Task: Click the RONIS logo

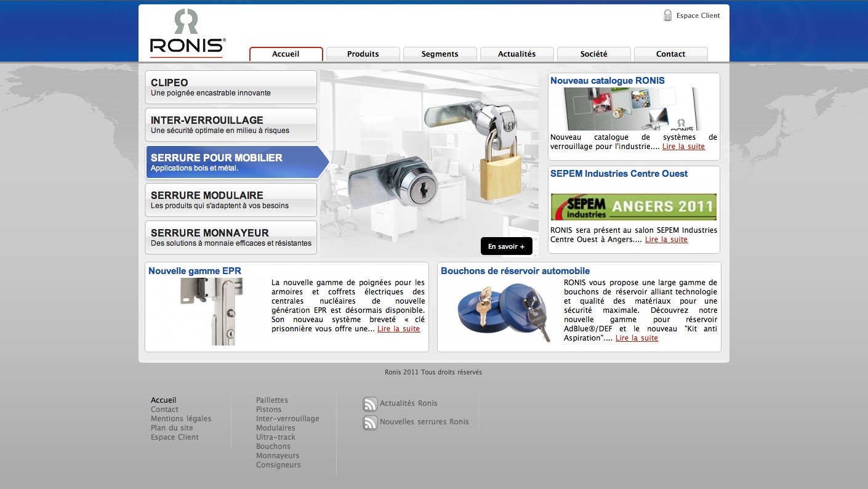Action: point(188,33)
